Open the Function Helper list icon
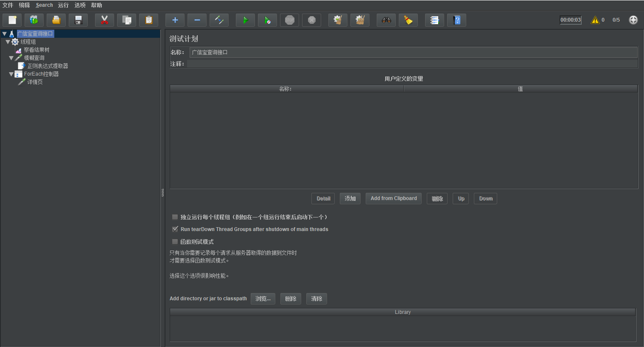 pos(434,20)
